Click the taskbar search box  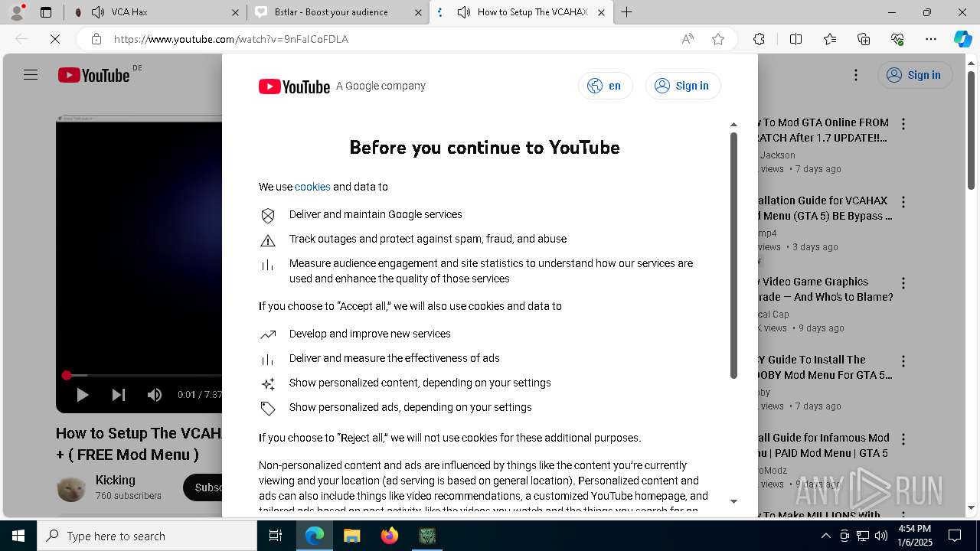147,536
